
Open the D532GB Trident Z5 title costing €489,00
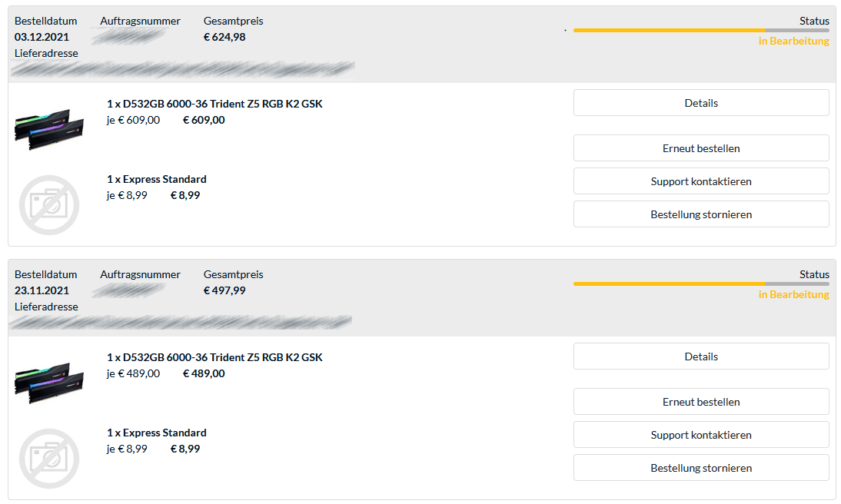(x=214, y=357)
